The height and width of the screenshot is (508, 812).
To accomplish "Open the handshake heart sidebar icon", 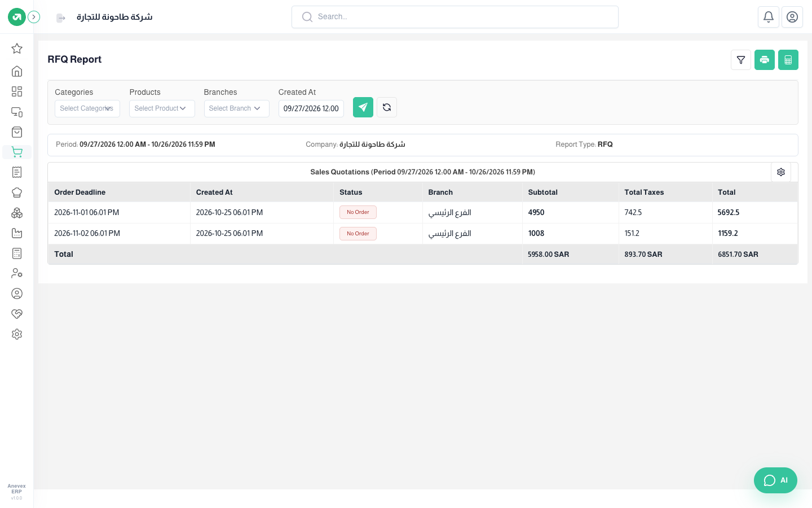I will click(x=17, y=314).
